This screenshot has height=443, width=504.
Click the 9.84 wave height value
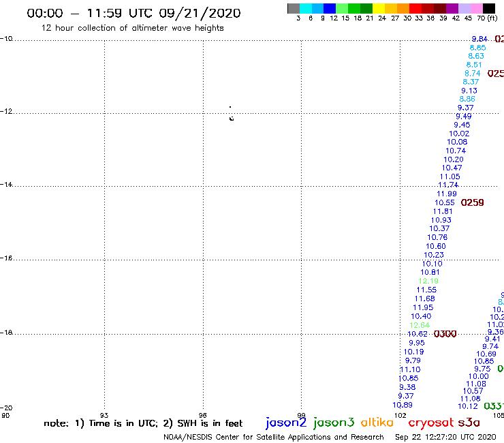(x=479, y=39)
